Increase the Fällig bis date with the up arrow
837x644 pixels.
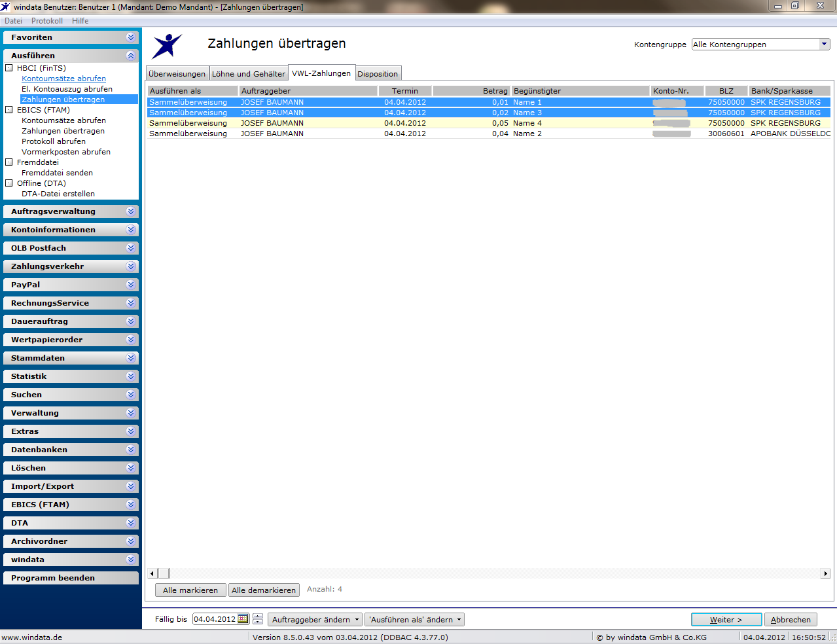[x=258, y=617]
